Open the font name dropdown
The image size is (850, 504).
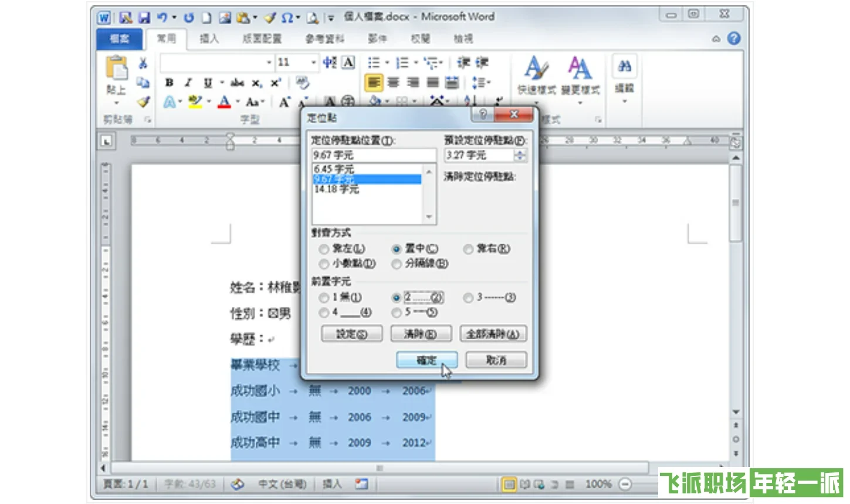pos(269,63)
